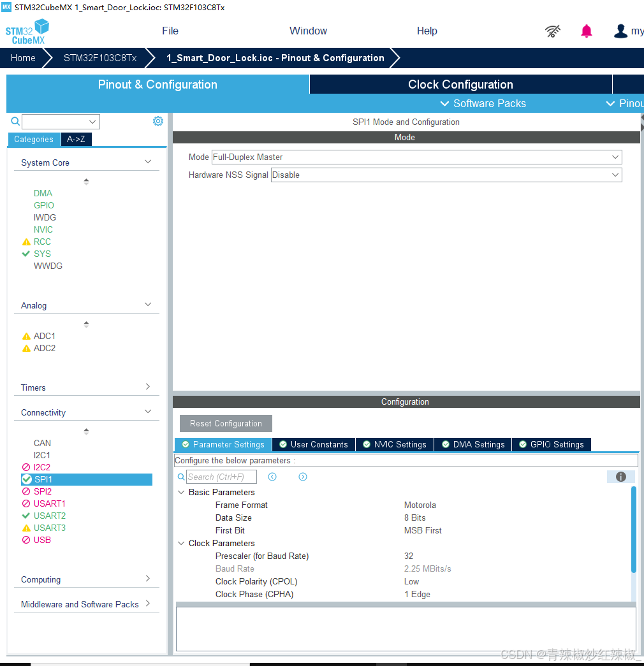The width and height of the screenshot is (644, 666).
Task: Select DMA in System Core list
Action: pyautogui.click(x=43, y=193)
